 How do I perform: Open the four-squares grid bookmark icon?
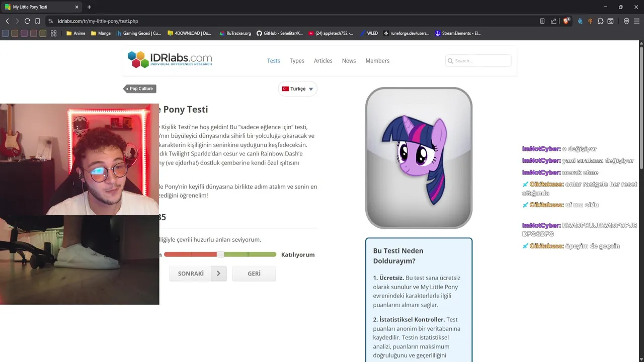tap(54, 33)
